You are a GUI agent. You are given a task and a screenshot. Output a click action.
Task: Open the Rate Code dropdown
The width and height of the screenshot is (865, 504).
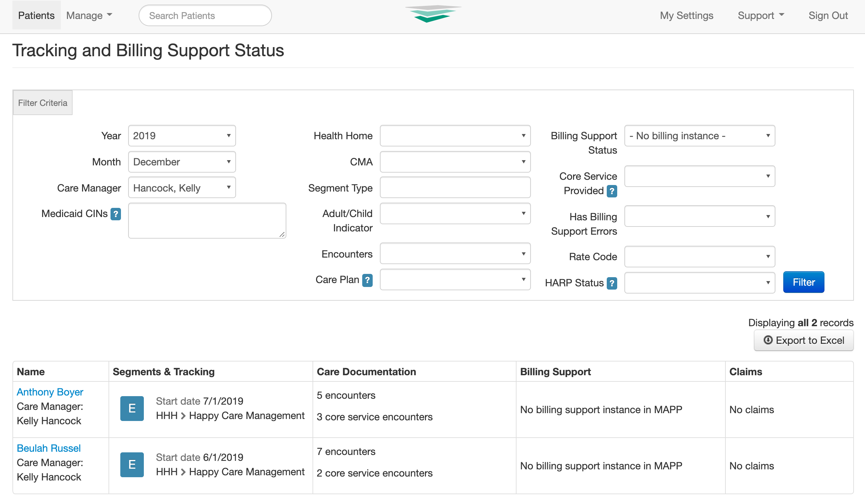coord(700,257)
